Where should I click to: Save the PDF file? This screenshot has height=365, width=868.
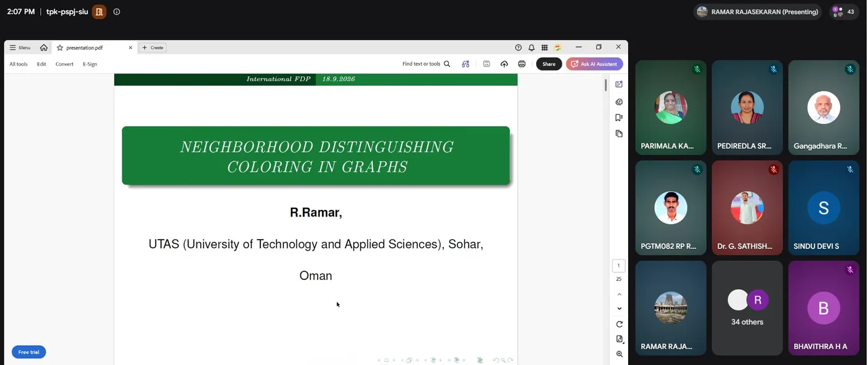tap(487, 64)
